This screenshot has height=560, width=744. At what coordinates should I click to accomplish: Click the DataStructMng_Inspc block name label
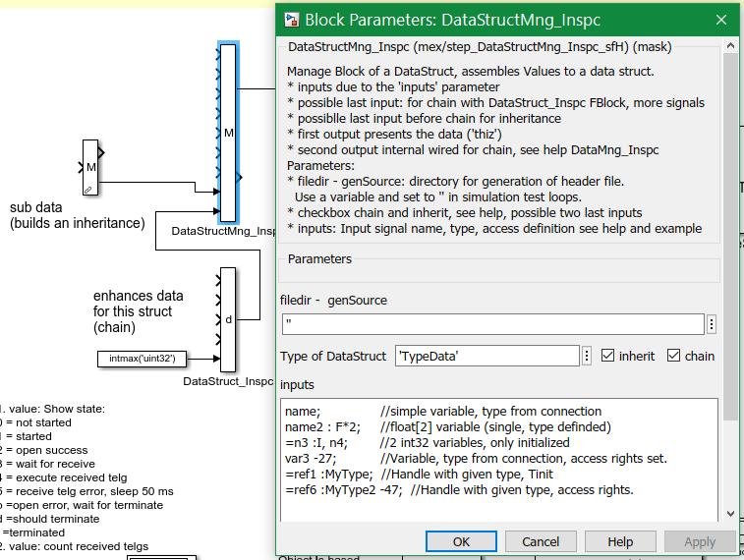coord(223,231)
